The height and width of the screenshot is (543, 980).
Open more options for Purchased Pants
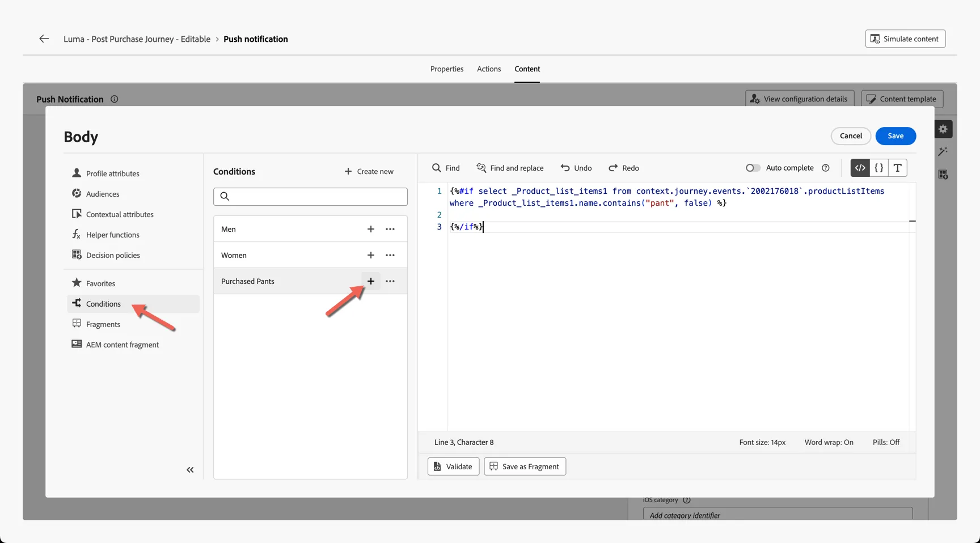coord(390,281)
